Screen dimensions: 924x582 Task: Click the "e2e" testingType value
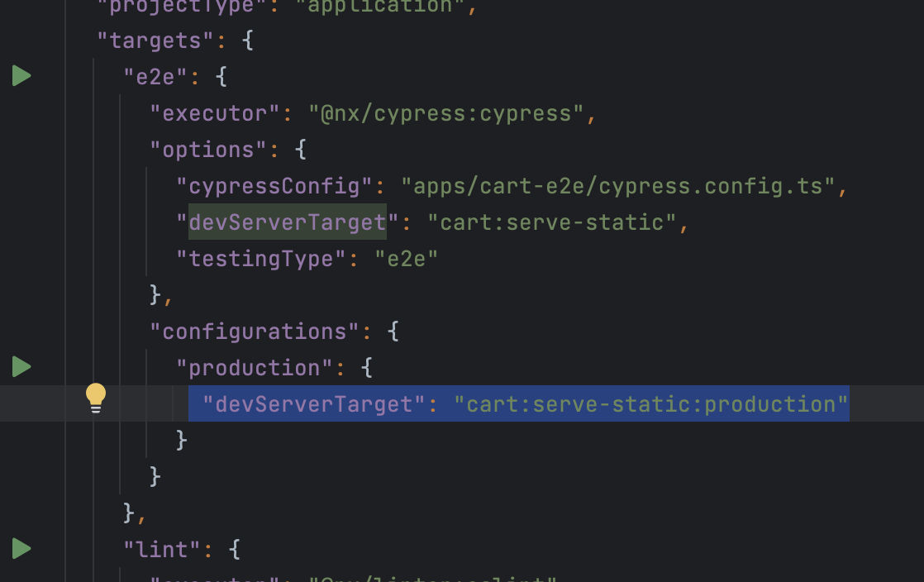[407, 258]
